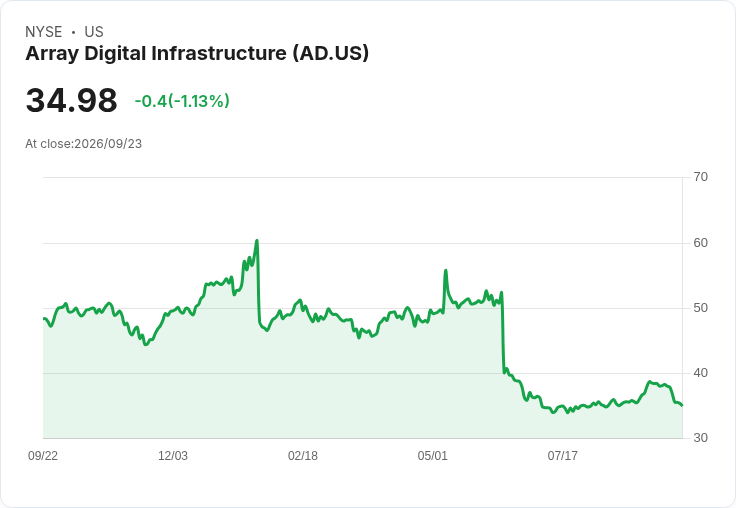Click the 70 price axis label
Viewport: 736px width, 508px height.
coord(700,177)
